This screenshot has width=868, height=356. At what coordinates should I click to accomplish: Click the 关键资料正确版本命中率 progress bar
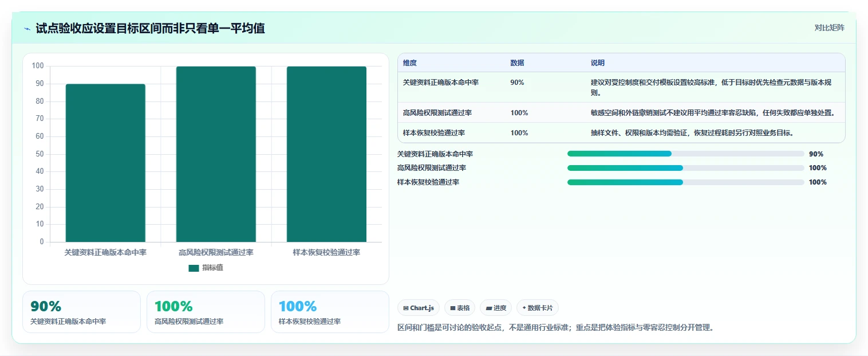(686, 154)
